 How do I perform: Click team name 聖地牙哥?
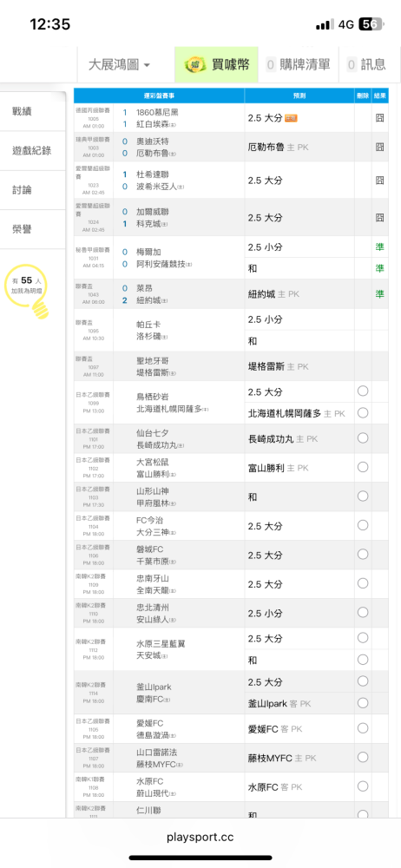click(153, 361)
